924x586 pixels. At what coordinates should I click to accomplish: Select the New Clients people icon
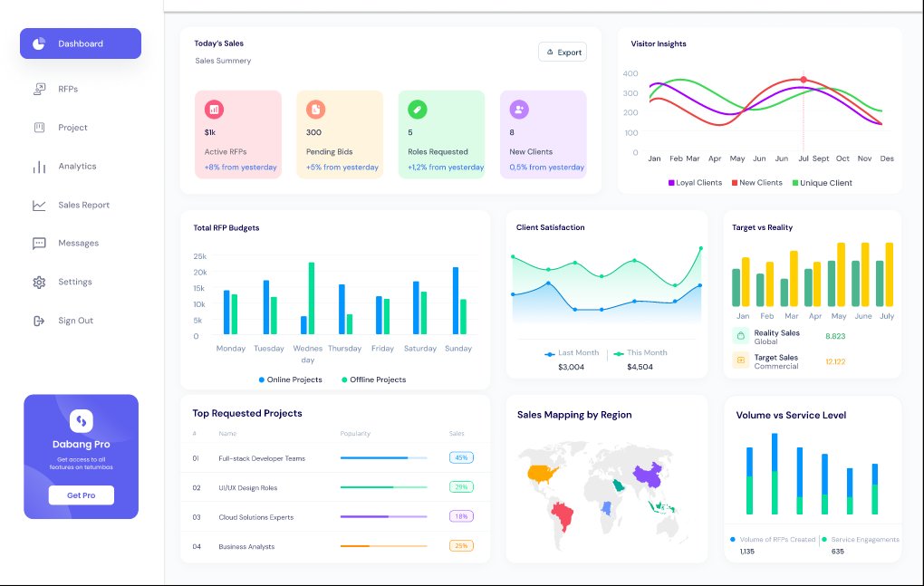(517, 108)
